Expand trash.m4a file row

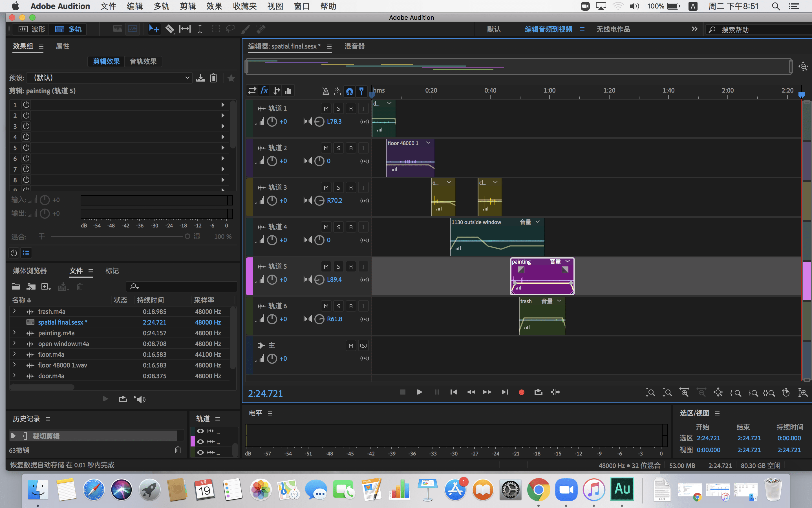(x=14, y=311)
